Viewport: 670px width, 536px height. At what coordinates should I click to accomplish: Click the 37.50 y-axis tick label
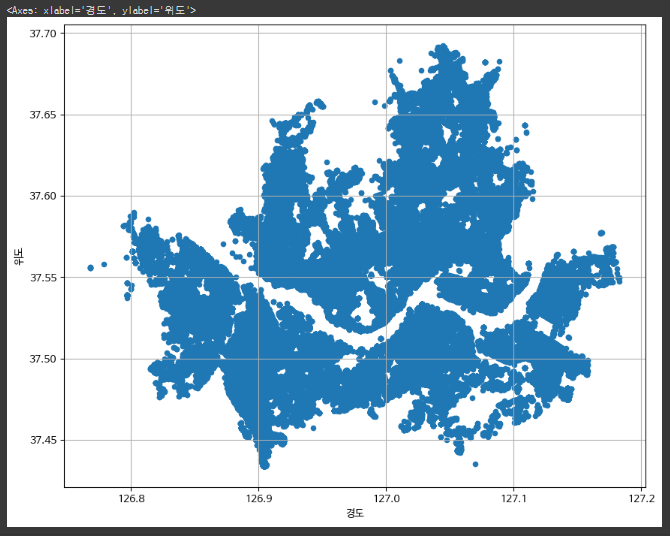point(43,359)
